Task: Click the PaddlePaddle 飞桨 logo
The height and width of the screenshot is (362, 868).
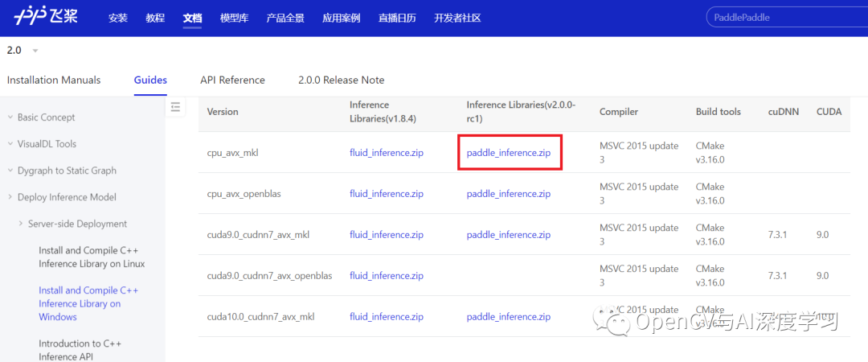Action: 46,17
